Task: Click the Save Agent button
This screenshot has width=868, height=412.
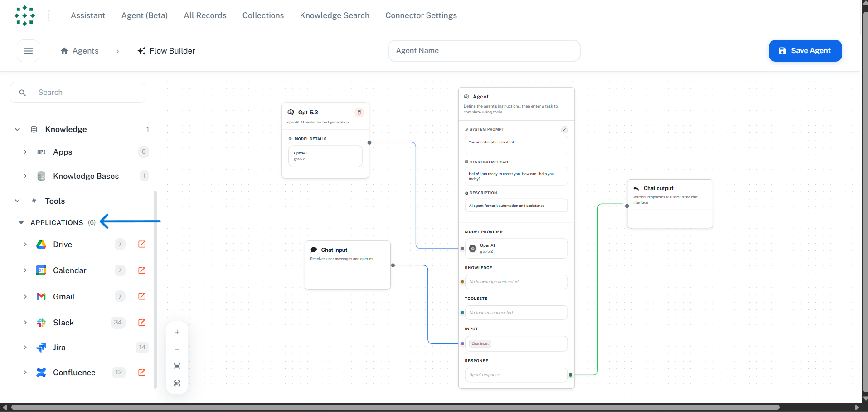Action: point(805,50)
